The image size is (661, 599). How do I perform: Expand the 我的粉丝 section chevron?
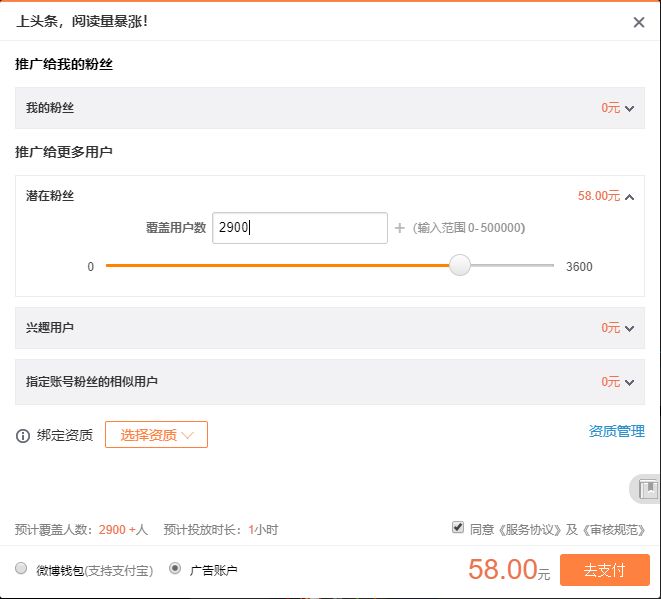[629, 109]
